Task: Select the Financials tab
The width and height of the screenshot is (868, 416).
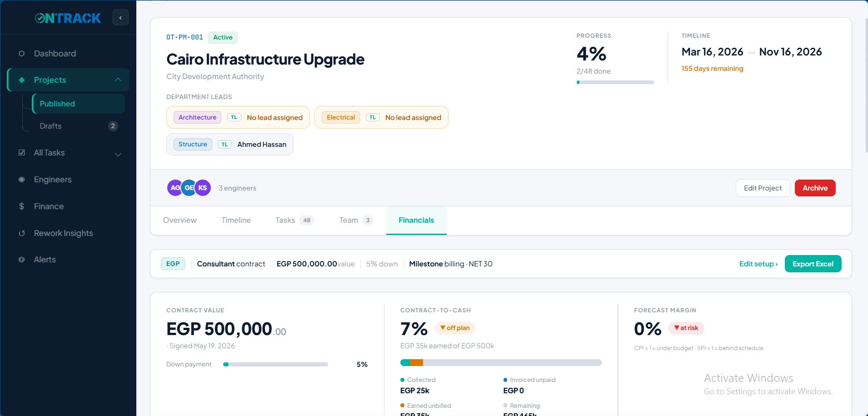Action: [416, 220]
